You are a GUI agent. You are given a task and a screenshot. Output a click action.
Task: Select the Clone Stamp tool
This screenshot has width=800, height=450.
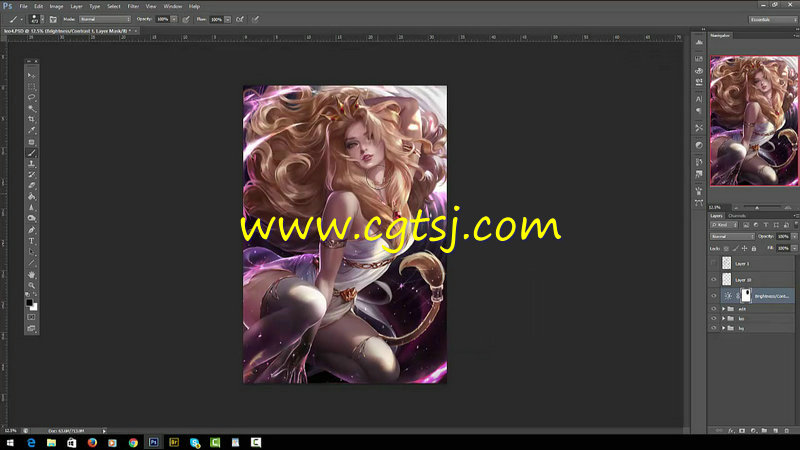pyautogui.click(x=32, y=164)
